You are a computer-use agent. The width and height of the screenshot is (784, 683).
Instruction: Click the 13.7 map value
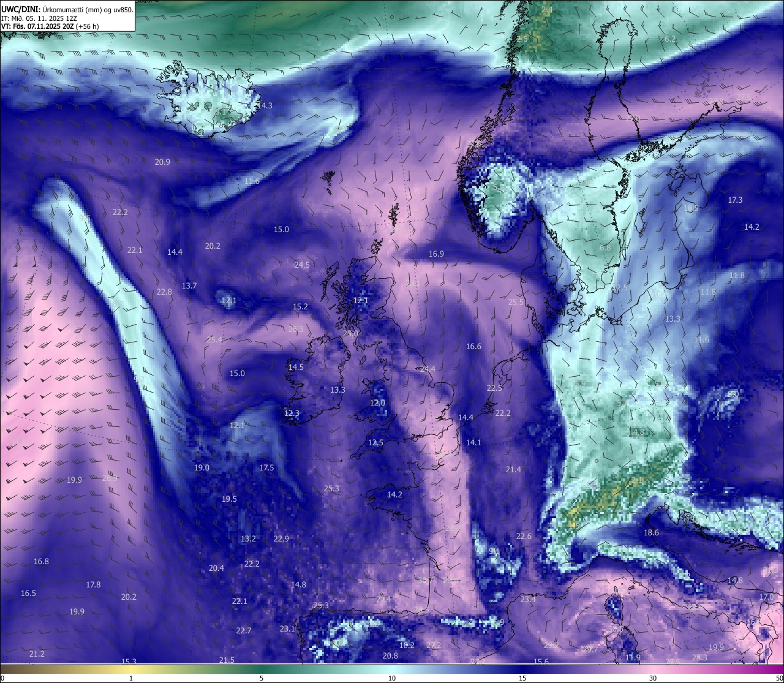click(189, 285)
